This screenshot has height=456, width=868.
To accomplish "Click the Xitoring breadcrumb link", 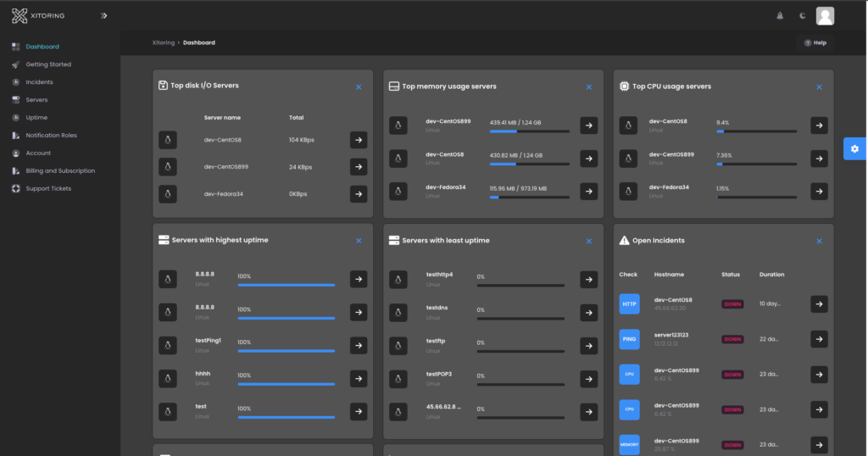I will [164, 42].
